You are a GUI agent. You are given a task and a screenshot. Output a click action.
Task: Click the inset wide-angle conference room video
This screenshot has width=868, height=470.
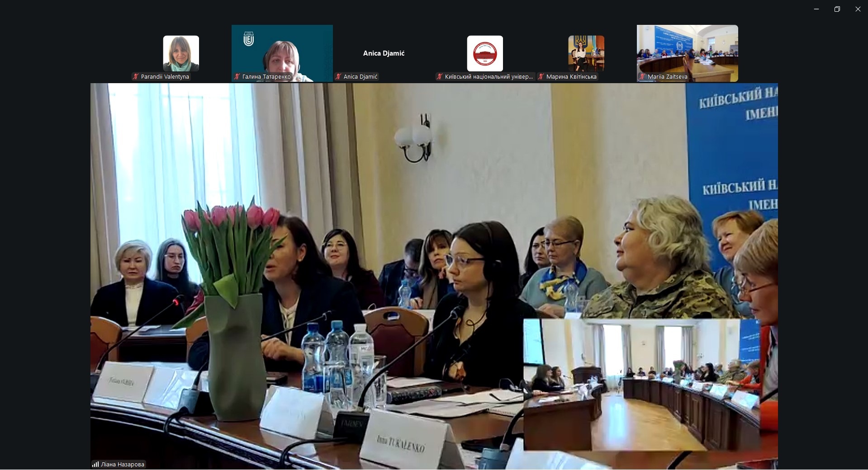coord(642,385)
